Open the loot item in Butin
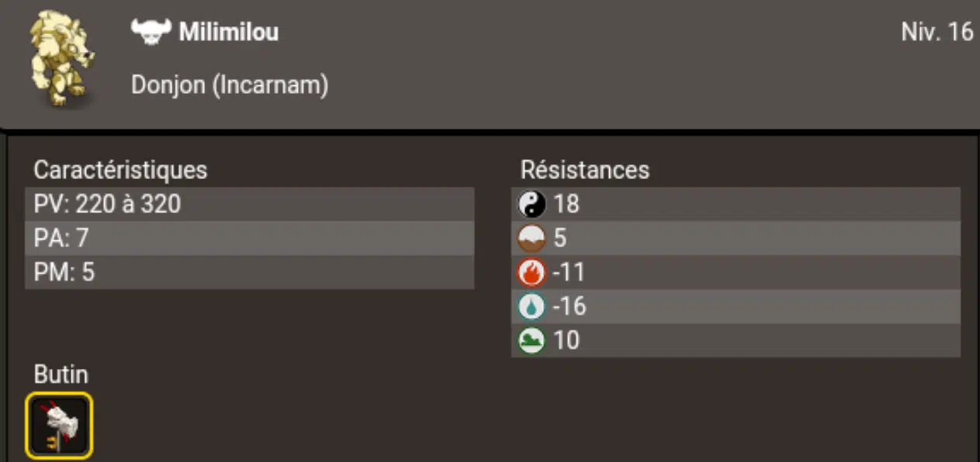Image resolution: width=980 pixels, height=462 pixels. tap(59, 426)
